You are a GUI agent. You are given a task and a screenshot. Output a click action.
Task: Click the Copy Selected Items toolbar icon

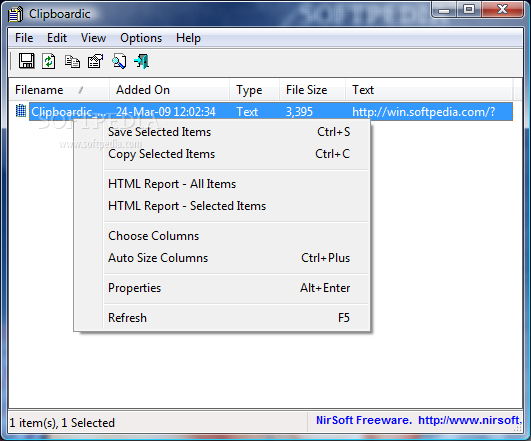pyautogui.click(x=72, y=62)
